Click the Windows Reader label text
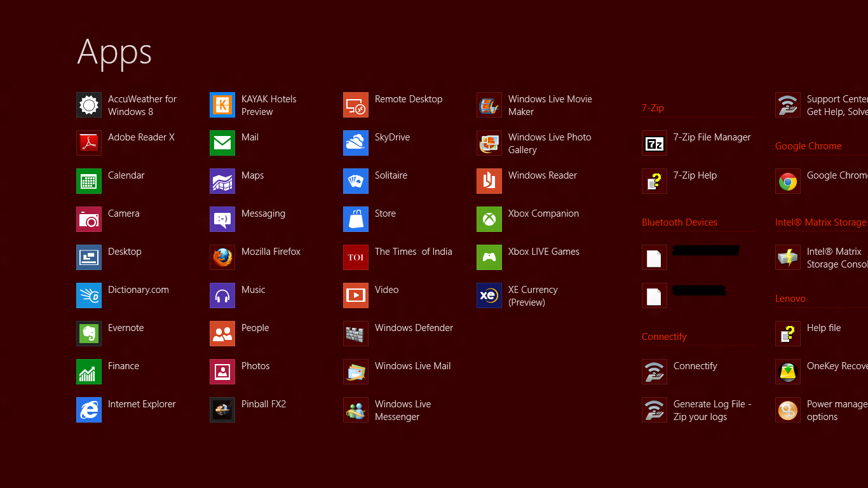This screenshot has height=488, width=868. pyautogui.click(x=543, y=175)
